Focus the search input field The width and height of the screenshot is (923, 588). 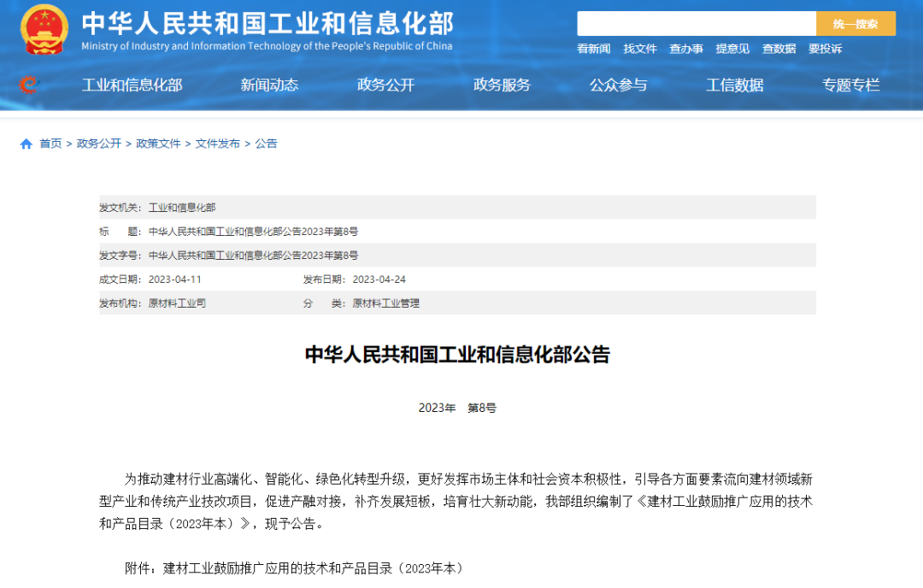point(697,24)
